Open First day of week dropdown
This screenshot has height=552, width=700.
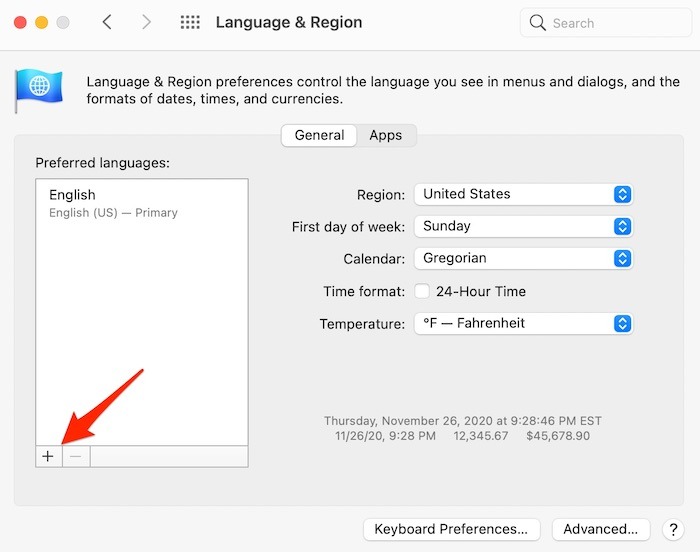click(x=523, y=226)
